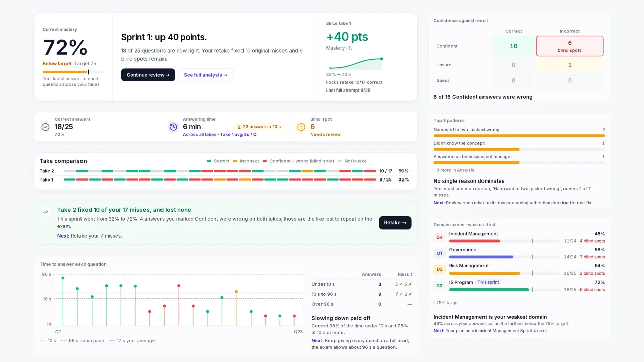Viewport: 644px width, 362px height.
Task: Click the checkmark icon beside Correct answers
Action: coord(45,127)
